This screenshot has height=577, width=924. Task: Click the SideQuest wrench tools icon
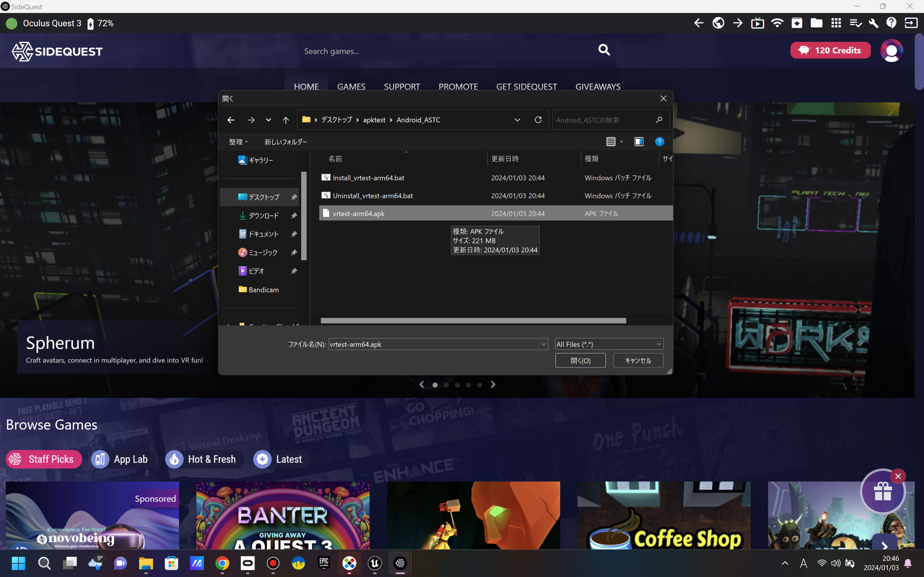click(x=873, y=23)
